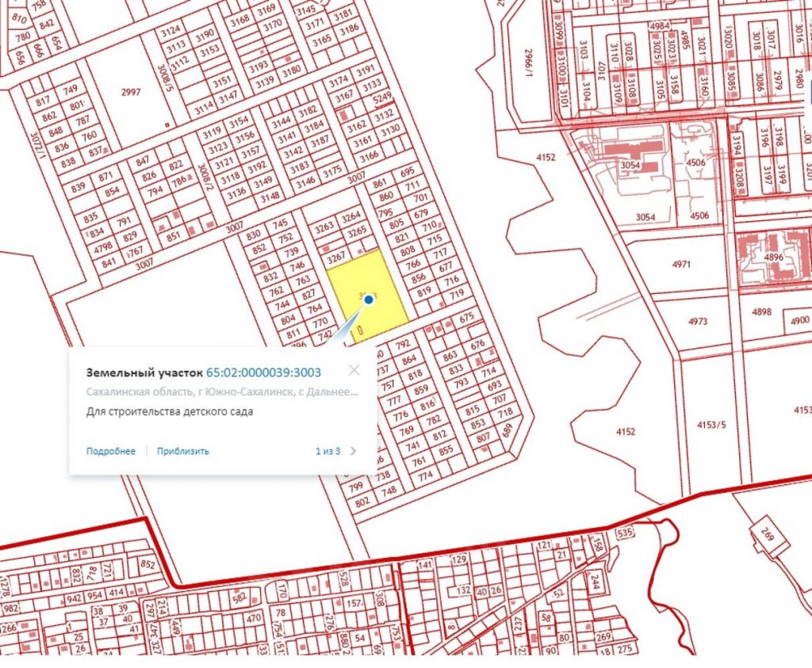Select parcel labeled 830
The height and width of the screenshot is (668, 812).
[x=253, y=235]
